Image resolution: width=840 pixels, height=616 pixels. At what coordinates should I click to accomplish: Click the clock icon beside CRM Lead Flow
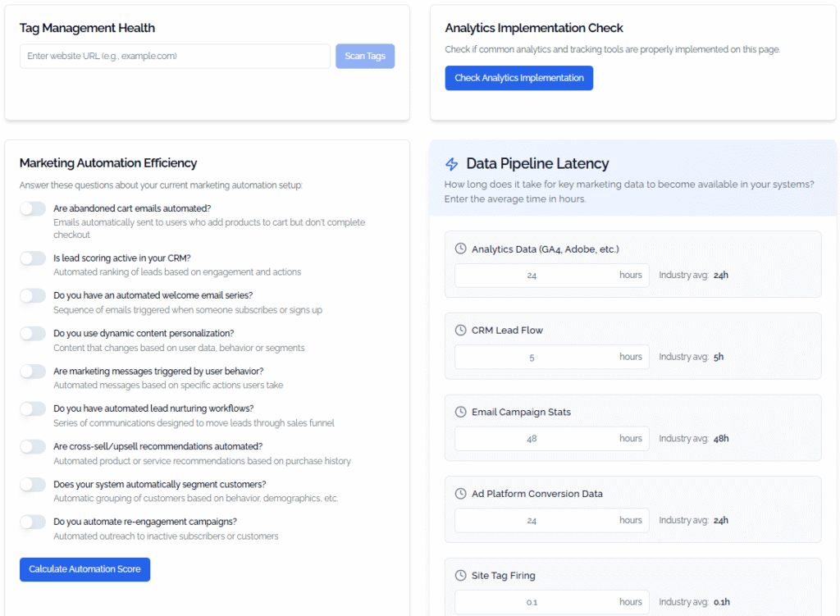[460, 330]
